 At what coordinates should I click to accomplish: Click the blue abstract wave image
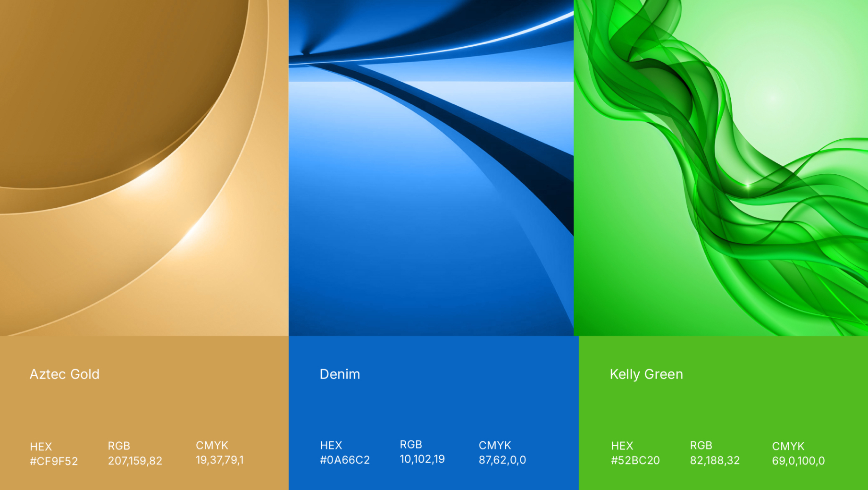point(431,168)
